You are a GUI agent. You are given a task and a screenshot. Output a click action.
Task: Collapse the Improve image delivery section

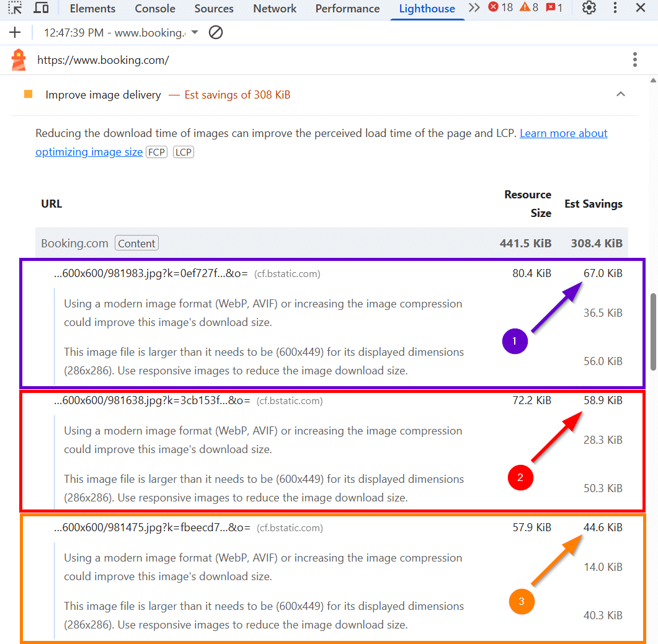tap(621, 94)
